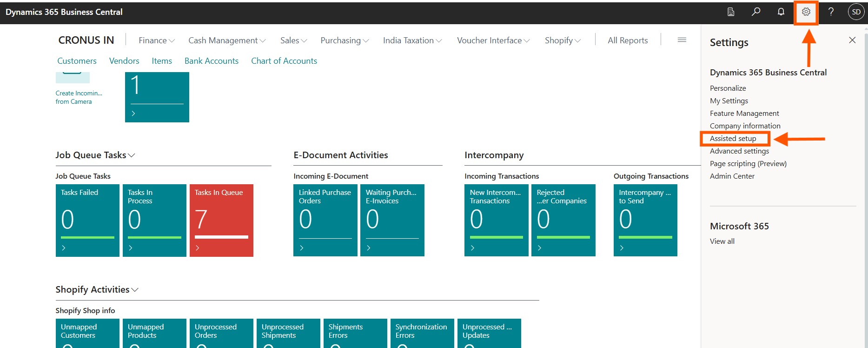Open the search magnifier icon
The image size is (868, 348).
[x=756, y=12]
